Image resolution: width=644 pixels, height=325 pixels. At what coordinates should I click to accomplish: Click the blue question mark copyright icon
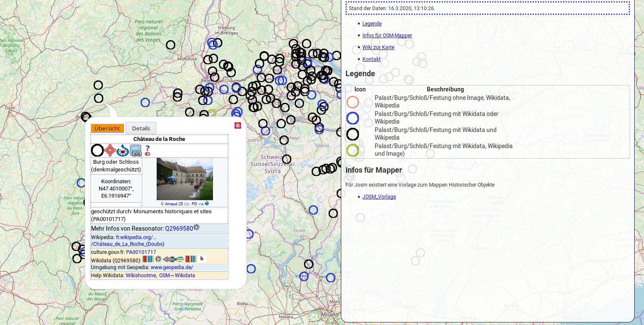pos(147,150)
